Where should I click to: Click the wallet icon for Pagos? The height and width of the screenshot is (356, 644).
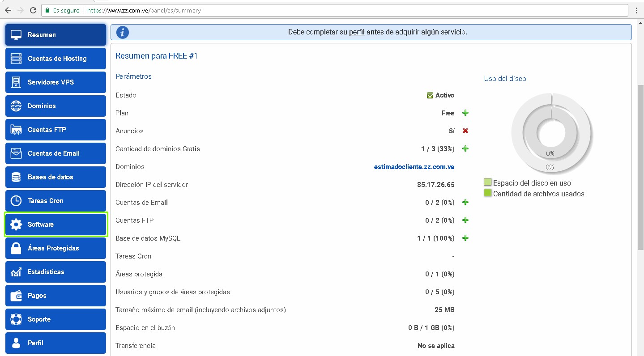(16, 296)
